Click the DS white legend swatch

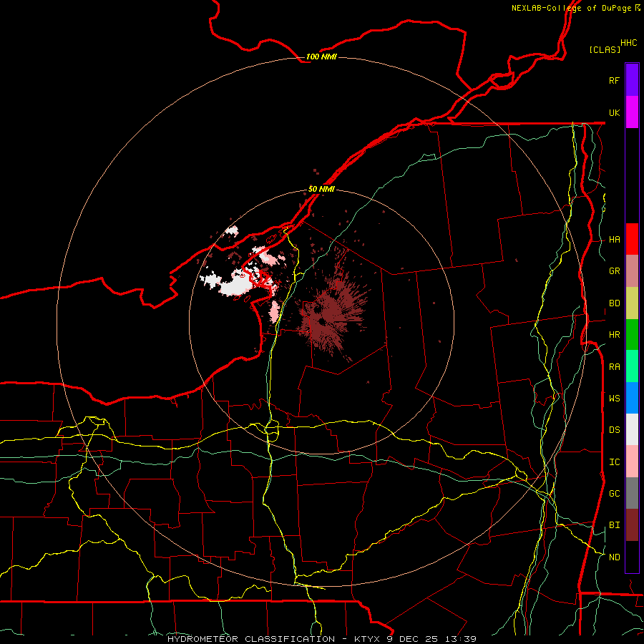point(632,429)
